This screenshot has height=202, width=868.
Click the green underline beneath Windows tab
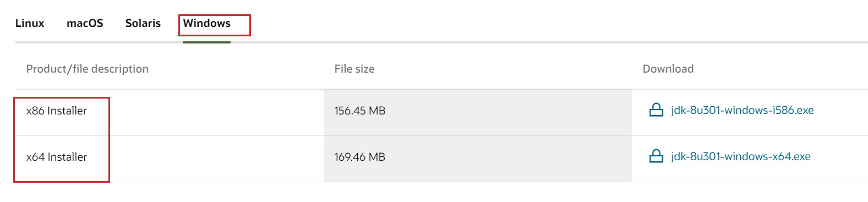click(206, 42)
